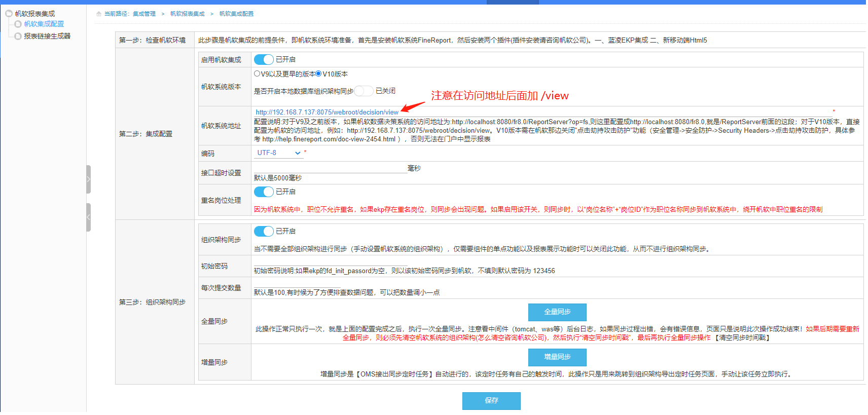
Task: Click the 清空同步时间戳 link
Action: (x=742, y=338)
